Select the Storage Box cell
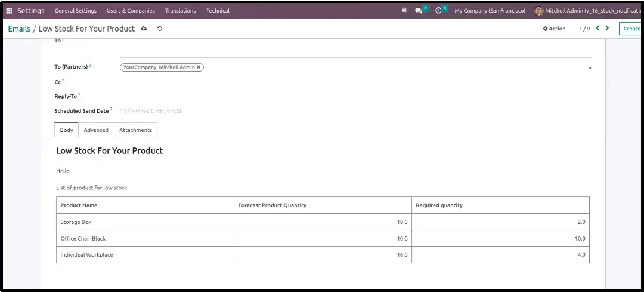644x292 pixels. pos(145,222)
